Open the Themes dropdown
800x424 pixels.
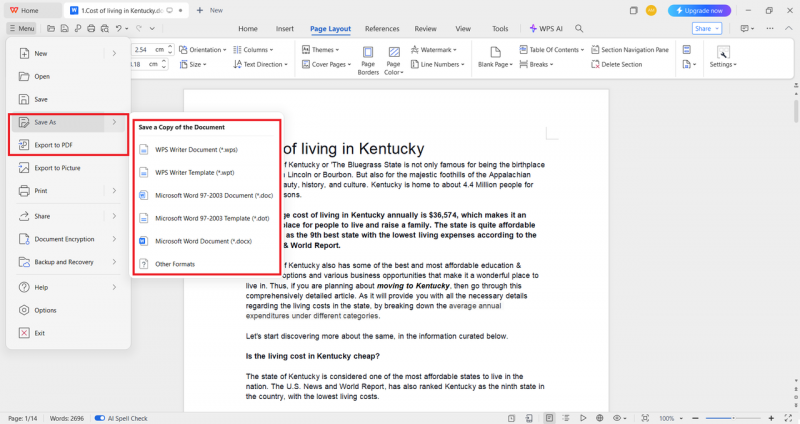(x=320, y=49)
